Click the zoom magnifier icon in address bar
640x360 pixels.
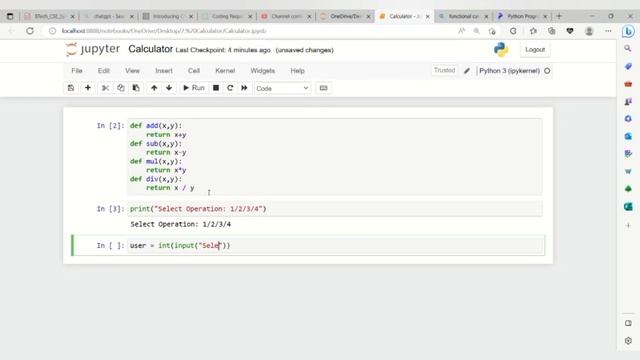click(x=476, y=31)
